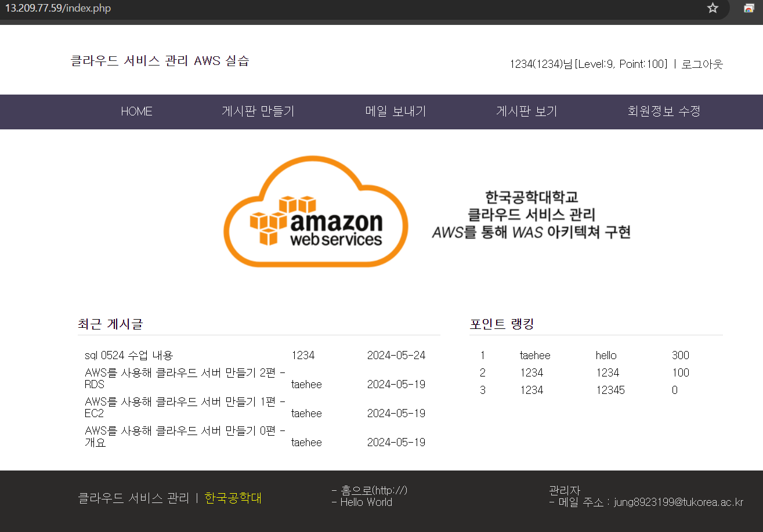The image size is (763, 532).
Task: Click the Amazon Web Services cloud logo
Action: (x=316, y=212)
